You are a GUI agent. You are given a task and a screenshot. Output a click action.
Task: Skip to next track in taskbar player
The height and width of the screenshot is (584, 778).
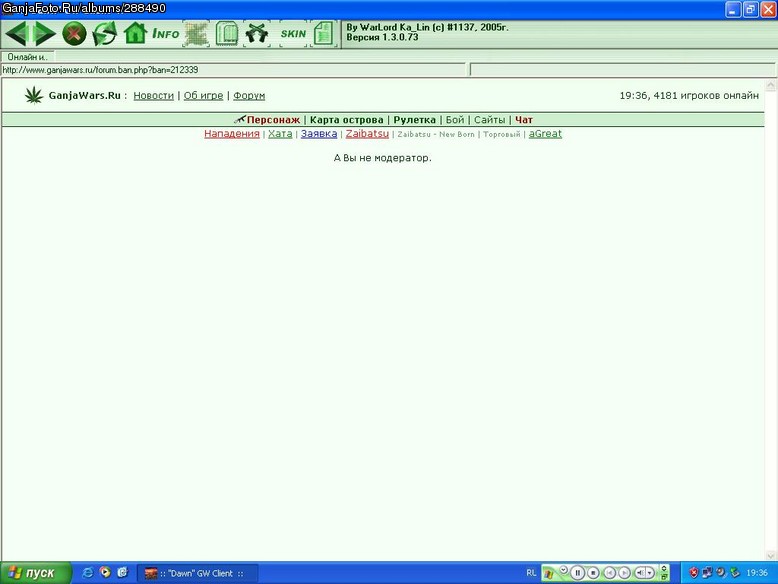pyautogui.click(x=625, y=573)
